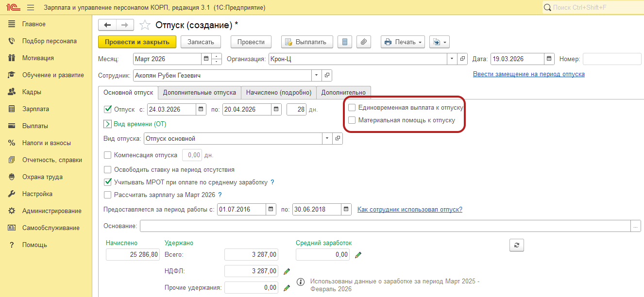Enable Единовременная выплата к отпуску checkbox
Screen dimensions: 644x297
click(352, 107)
